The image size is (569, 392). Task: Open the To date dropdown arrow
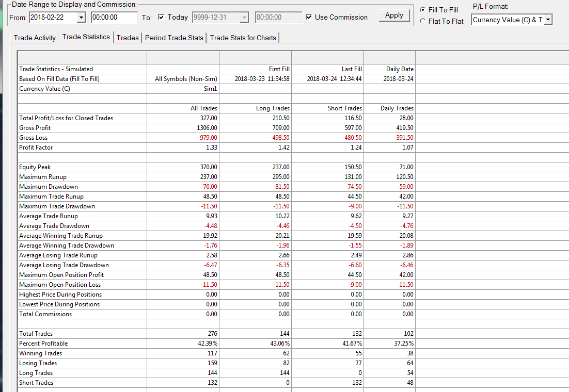(x=244, y=18)
